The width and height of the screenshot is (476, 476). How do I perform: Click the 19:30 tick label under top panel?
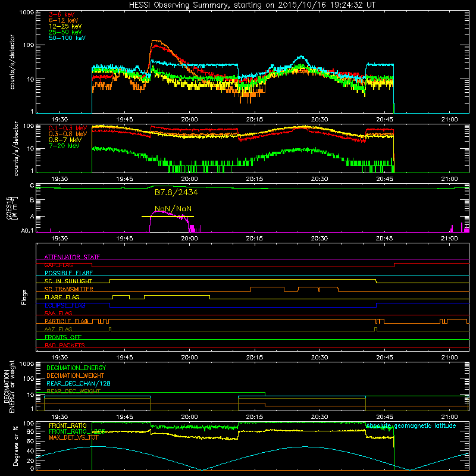[x=59, y=120]
